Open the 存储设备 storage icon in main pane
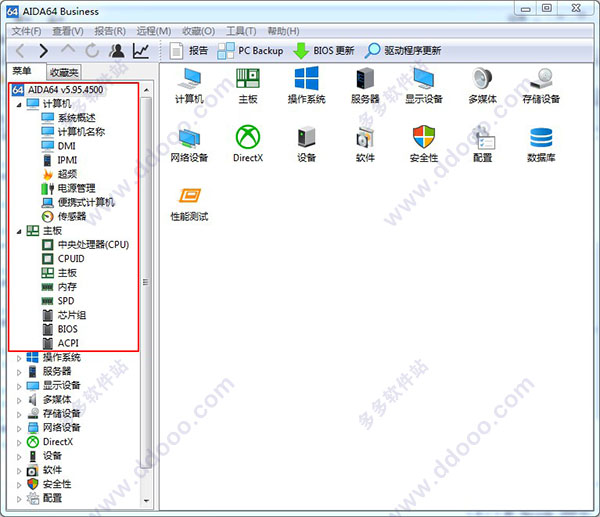The height and width of the screenshot is (517, 600). pyautogui.click(x=541, y=85)
